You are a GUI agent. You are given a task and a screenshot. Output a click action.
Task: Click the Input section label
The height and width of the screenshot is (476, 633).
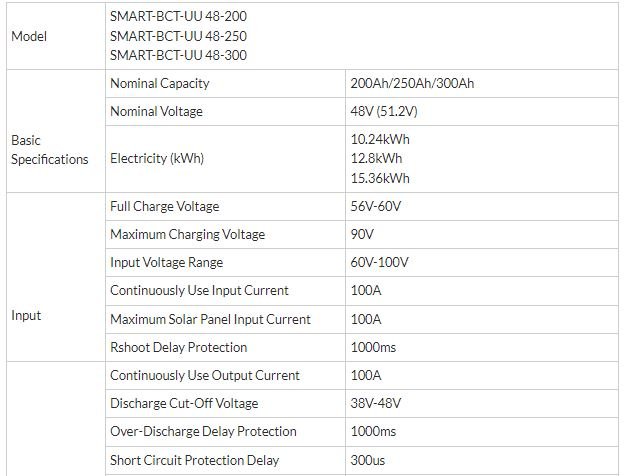pyautogui.click(x=27, y=315)
